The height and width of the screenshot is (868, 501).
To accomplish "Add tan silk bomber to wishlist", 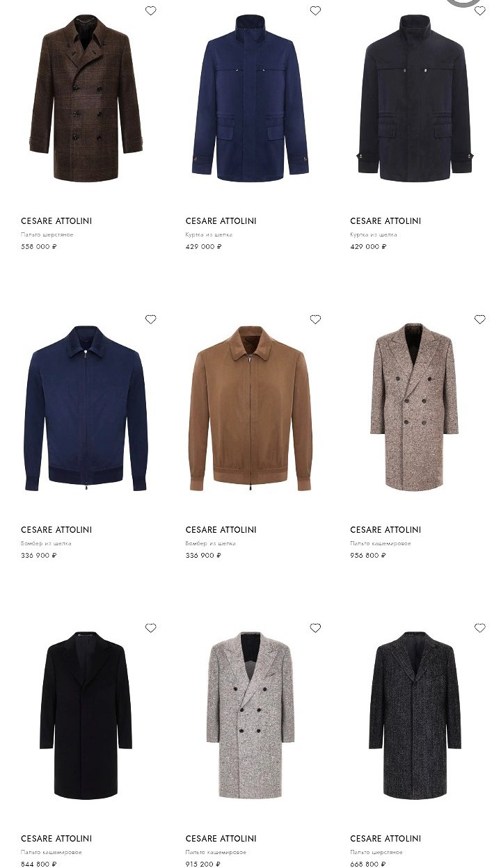I will click(315, 319).
